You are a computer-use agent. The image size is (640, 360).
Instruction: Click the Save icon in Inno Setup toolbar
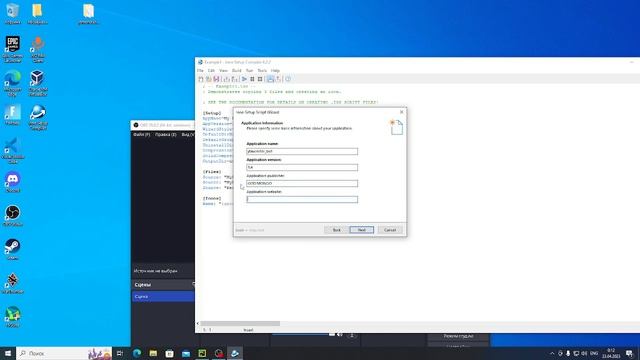[216, 79]
